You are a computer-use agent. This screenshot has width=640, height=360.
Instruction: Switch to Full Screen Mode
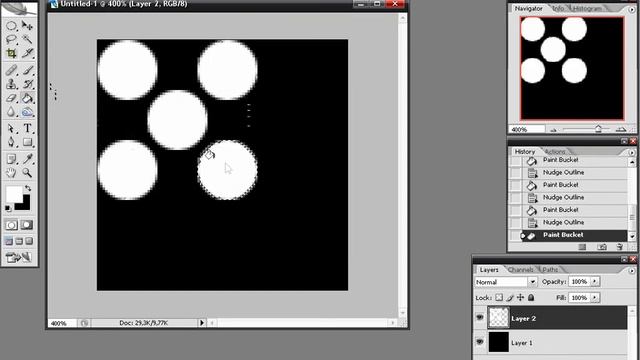point(29,241)
